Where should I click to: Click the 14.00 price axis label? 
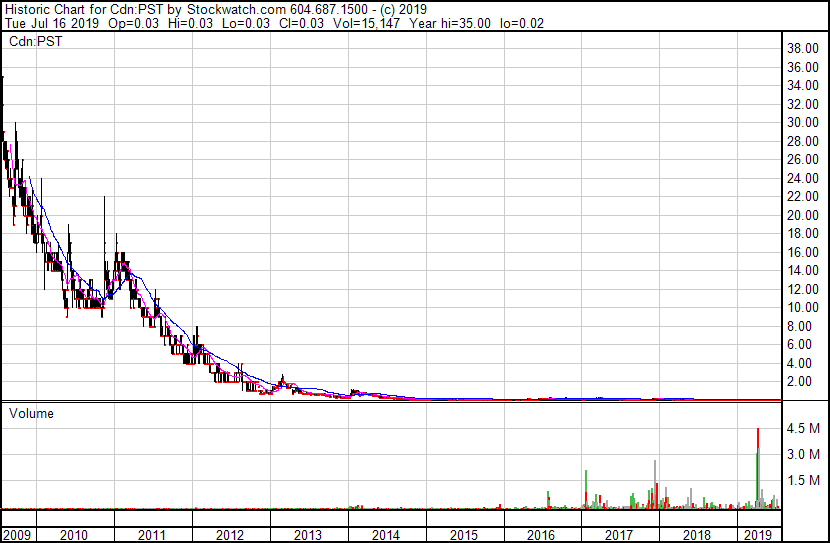tap(803, 270)
